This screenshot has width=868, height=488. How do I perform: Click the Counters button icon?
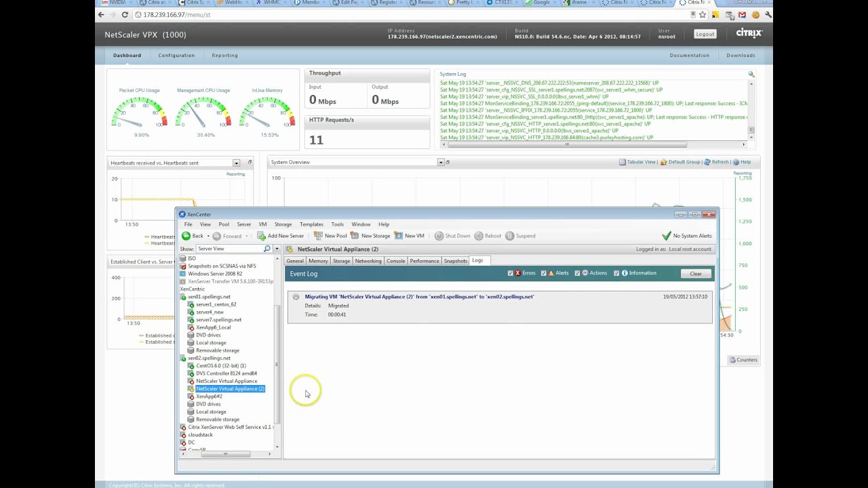[732, 360]
